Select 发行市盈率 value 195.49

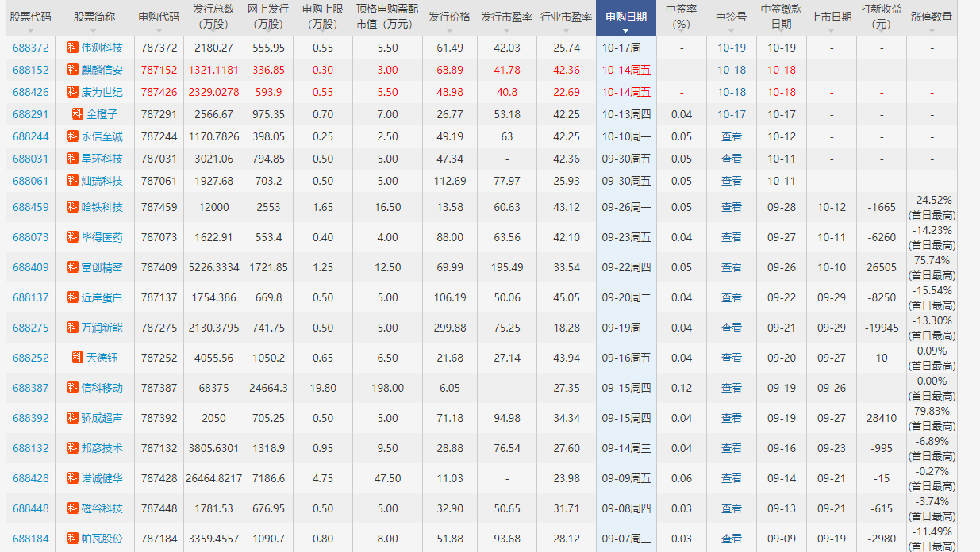[x=506, y=267]
